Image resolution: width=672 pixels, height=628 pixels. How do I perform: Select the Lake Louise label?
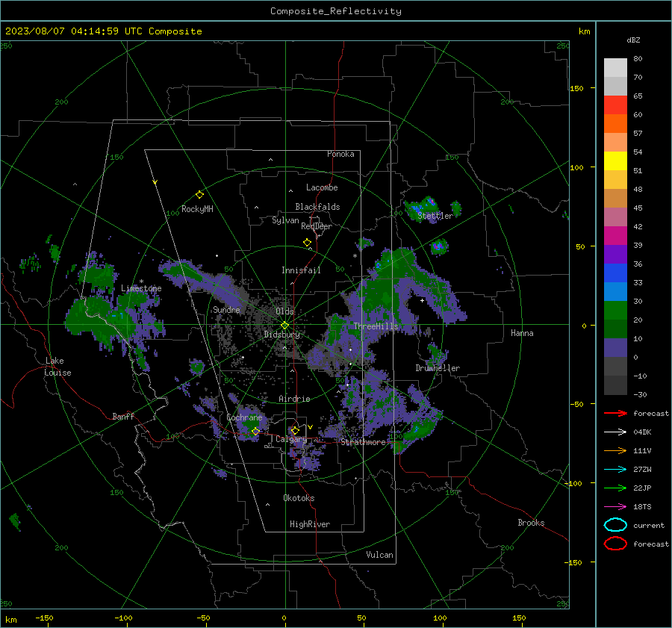57,367
